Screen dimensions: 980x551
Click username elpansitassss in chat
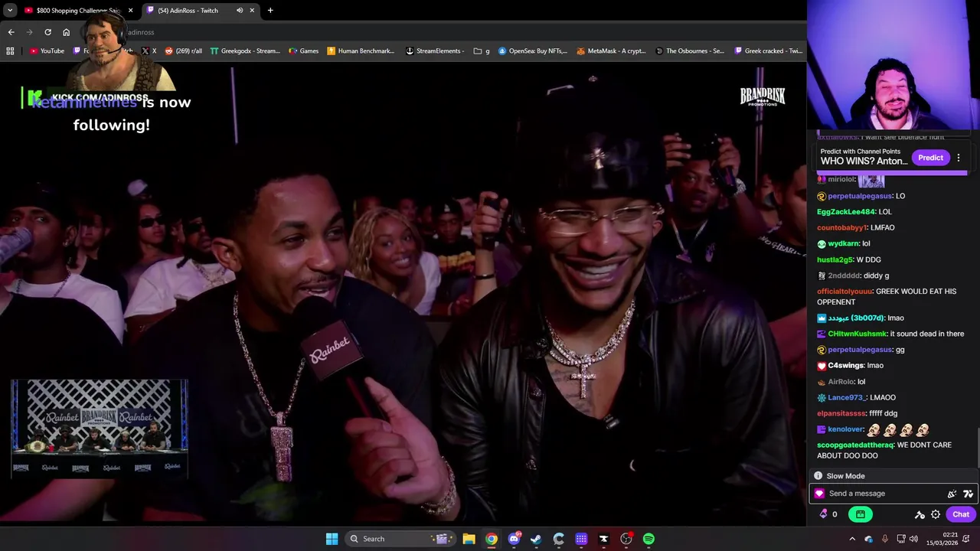pyautogui.click(x=841, y=413)
